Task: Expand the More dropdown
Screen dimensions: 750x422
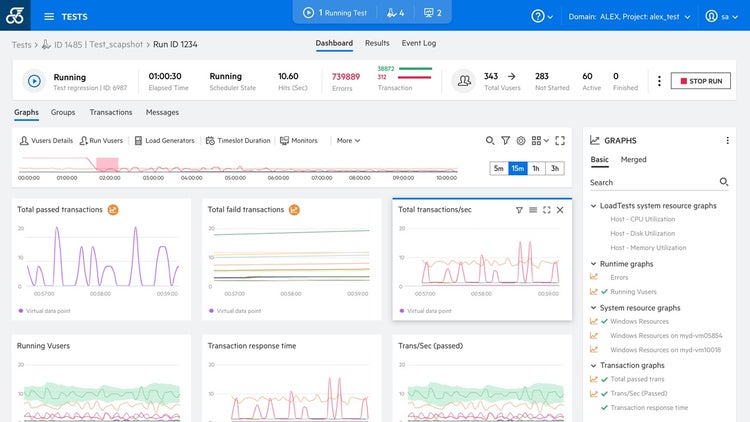Action: click(x=348, y=141)
